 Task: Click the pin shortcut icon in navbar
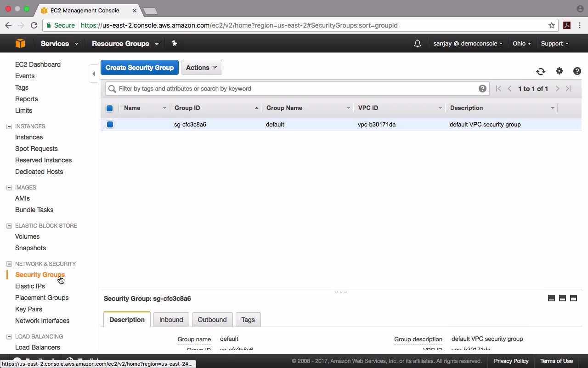click(x=174, y=43)
